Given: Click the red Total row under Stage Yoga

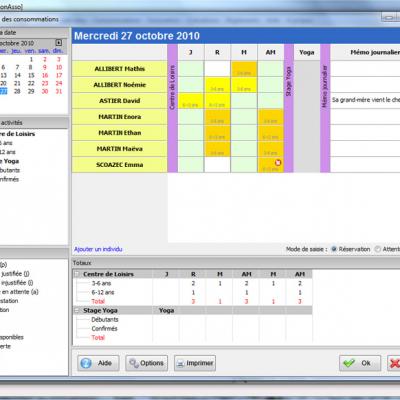Looking at the screenshot, I should tap(193, 337).
